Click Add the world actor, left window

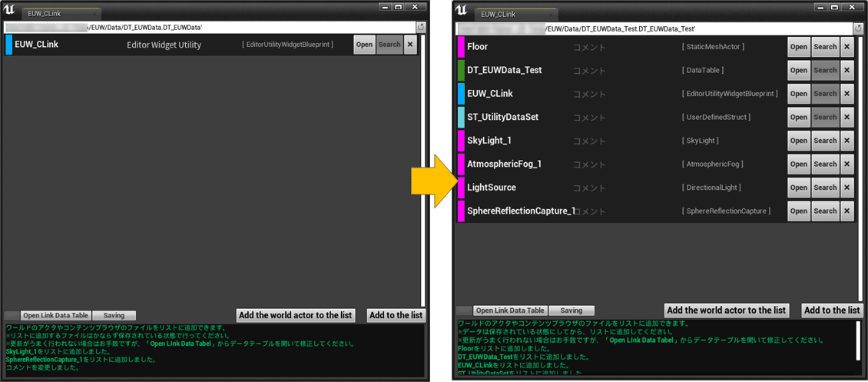[296, 316]
